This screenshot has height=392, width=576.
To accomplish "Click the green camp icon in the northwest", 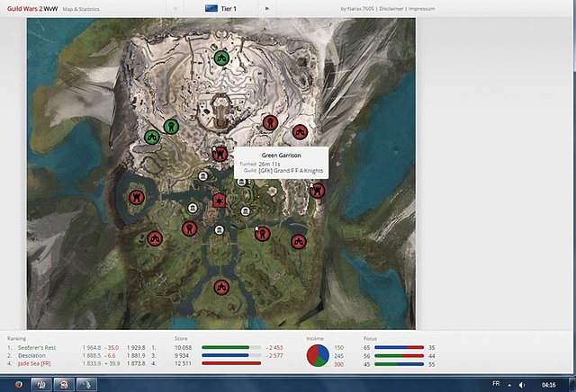I will (153, 138).
